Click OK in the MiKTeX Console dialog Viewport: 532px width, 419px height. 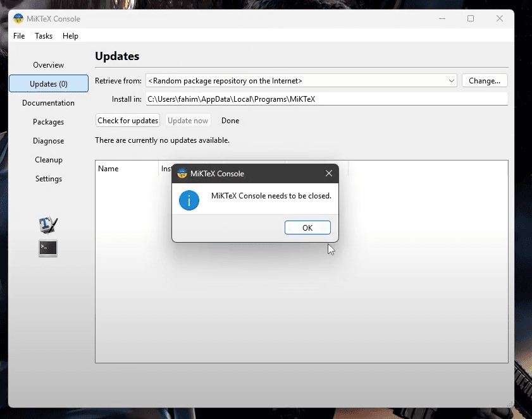(x=307, y=228)
